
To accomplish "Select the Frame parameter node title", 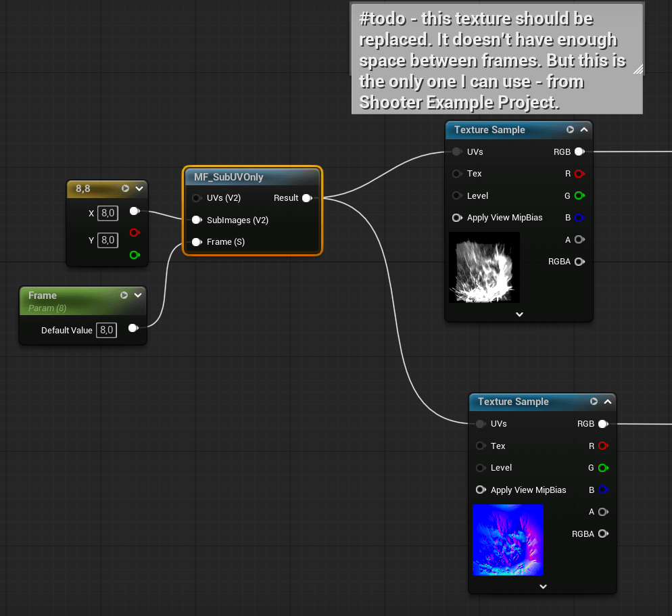I will coord(43,295).
